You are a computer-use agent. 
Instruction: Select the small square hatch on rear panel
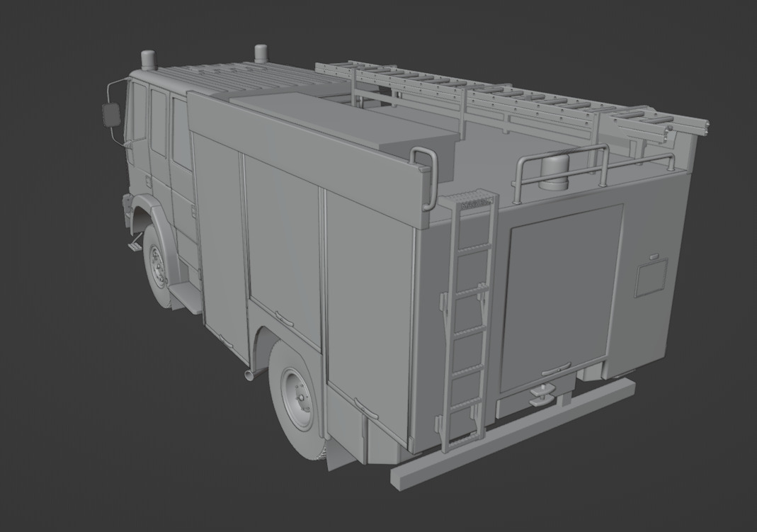(650, 278)
